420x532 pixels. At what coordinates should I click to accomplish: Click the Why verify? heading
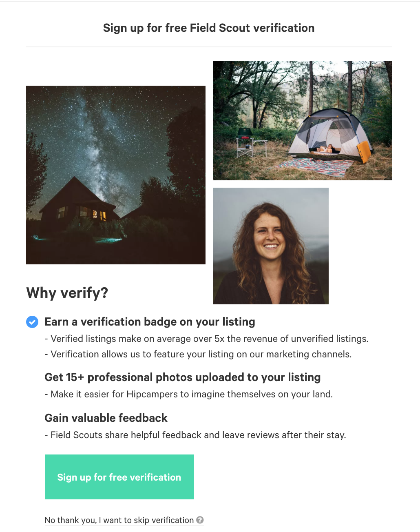(67, 293)
